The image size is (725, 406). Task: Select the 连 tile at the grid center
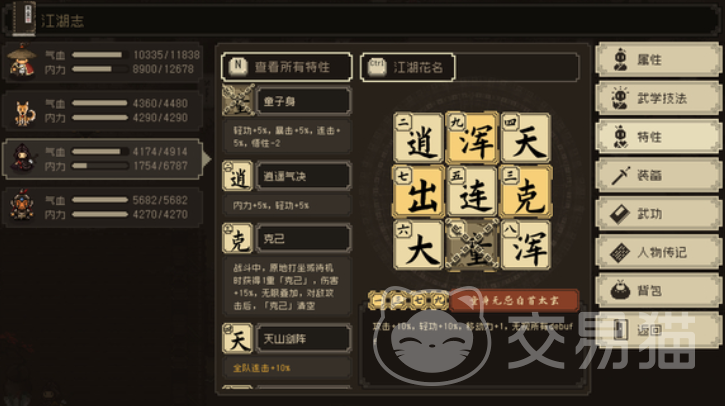point(472,191)
